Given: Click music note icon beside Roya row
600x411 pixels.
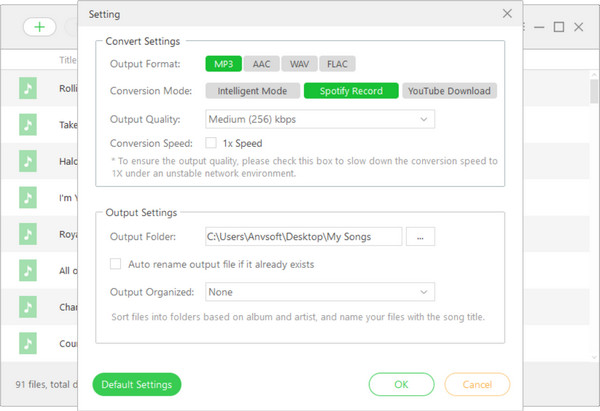Looking at the screenshot, I should click(x=28, y=234).
